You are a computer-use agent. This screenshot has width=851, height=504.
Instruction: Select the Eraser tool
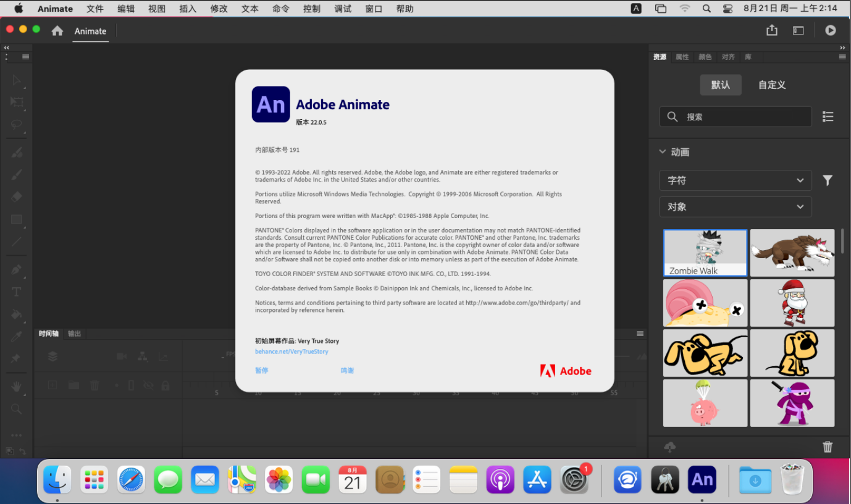[17, 196]
